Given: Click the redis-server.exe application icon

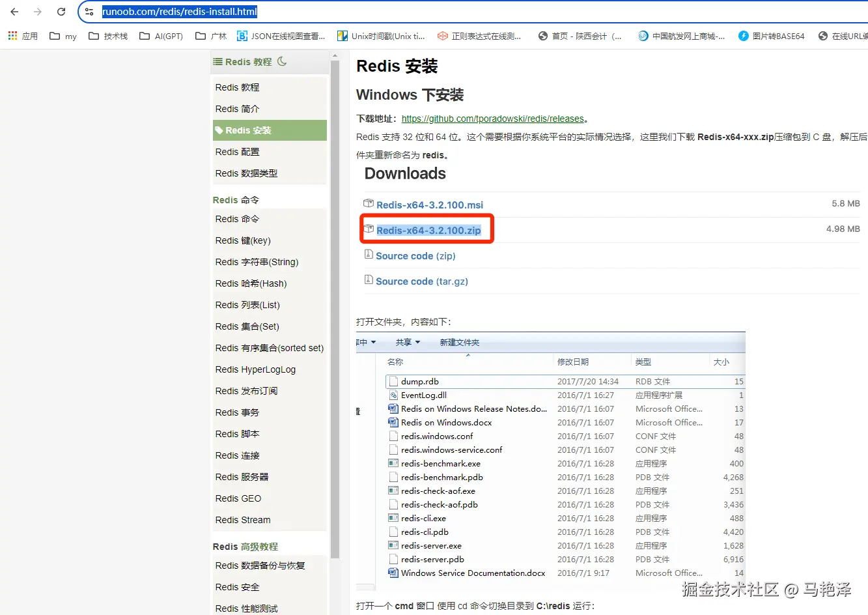Looking at the screenshot, I should tap(393, 545).
